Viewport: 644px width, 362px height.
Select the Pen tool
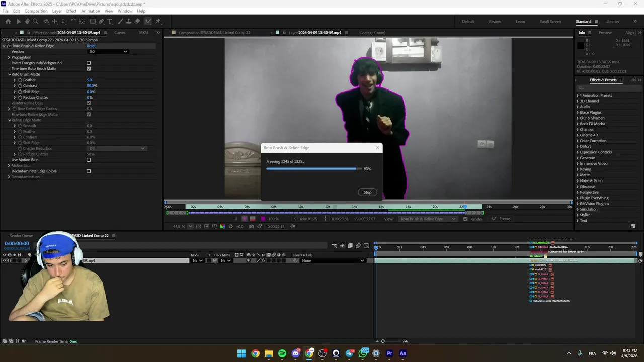click(101, 21)
